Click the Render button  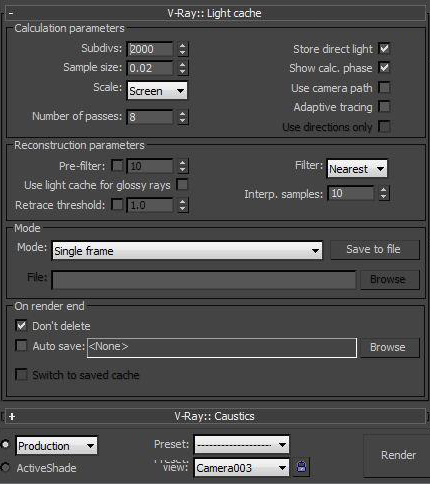click(x=398, y=455)
